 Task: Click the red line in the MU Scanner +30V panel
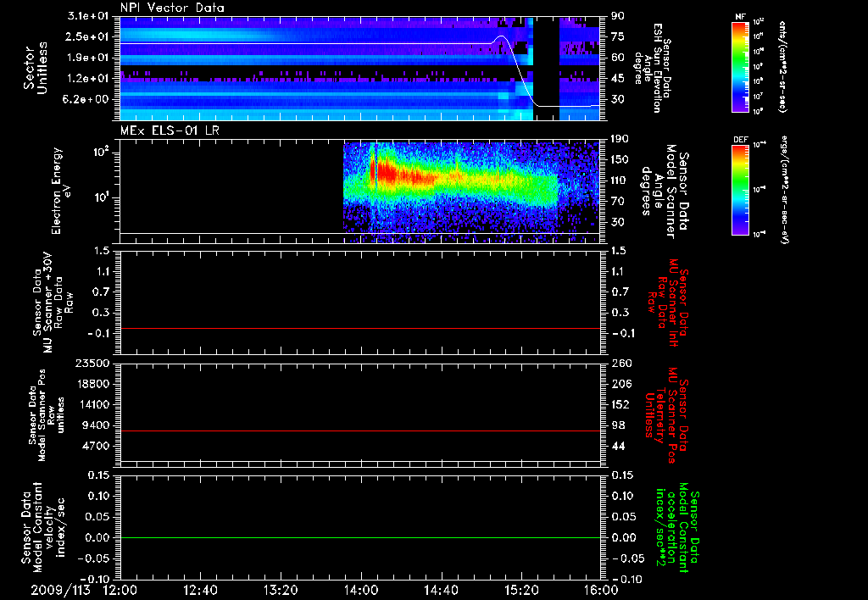(360, 328)
